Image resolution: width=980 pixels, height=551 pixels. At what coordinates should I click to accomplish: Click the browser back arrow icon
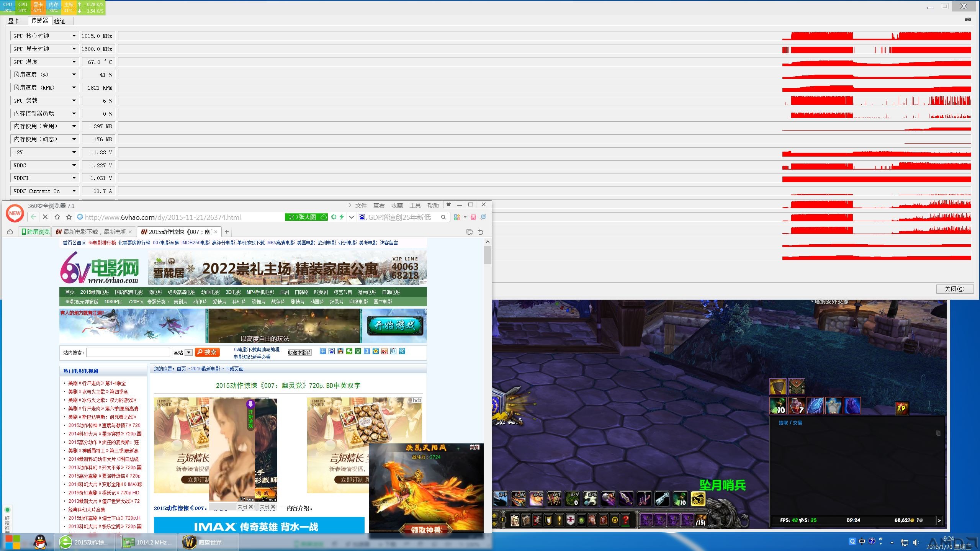[x=34, y=217]
